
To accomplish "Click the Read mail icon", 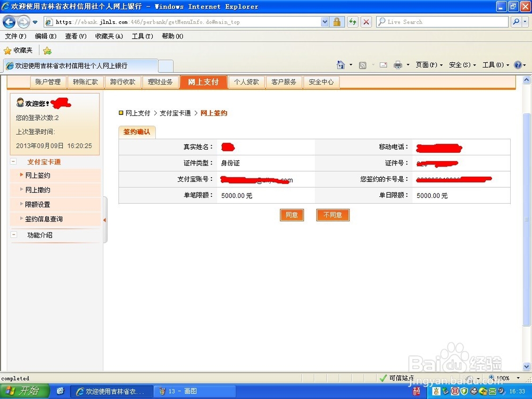I will tap(384, 65).
